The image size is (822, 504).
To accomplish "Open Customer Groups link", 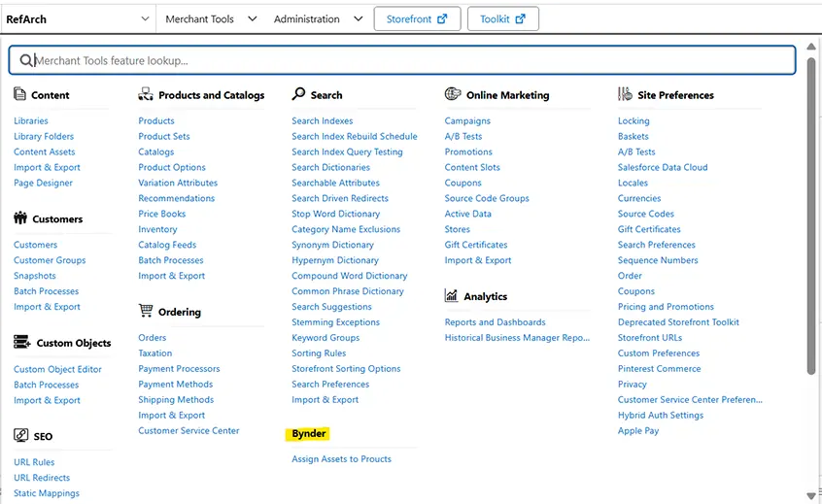I will pyautogui.click(x=50, y=260).
